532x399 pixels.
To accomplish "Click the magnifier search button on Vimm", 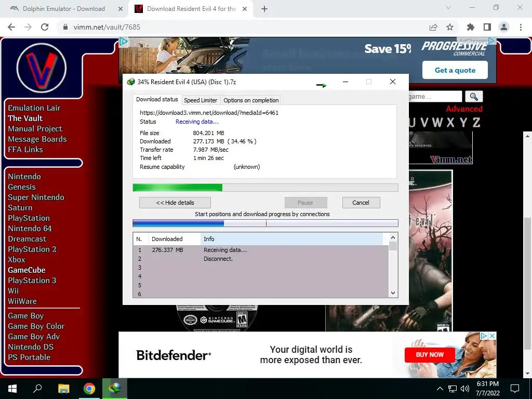I will pos(474,97).
